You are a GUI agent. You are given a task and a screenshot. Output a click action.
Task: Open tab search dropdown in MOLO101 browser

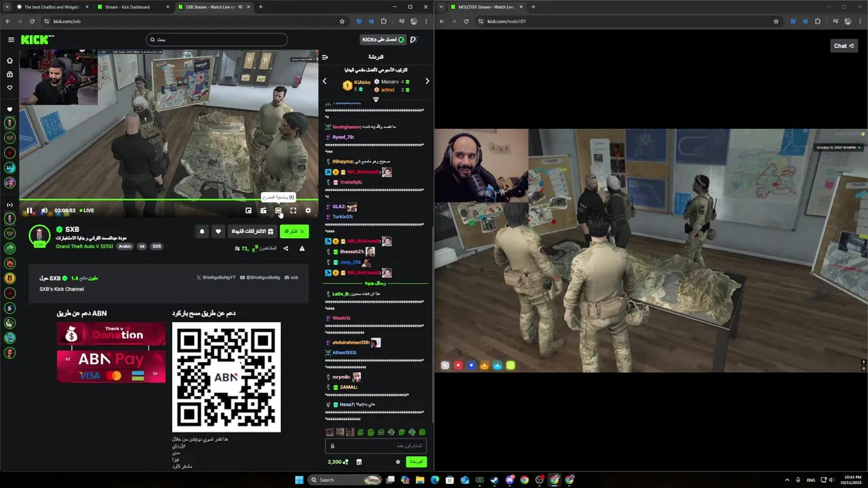(441, 7)
